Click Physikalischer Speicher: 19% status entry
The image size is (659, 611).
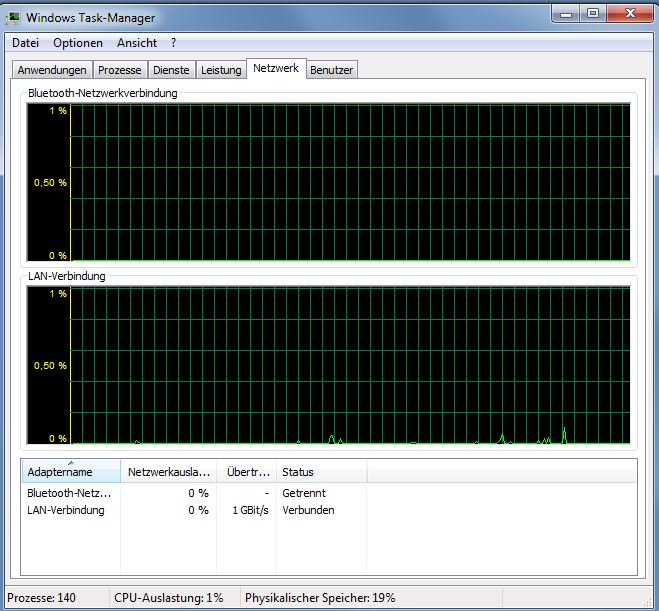(320, 598)
